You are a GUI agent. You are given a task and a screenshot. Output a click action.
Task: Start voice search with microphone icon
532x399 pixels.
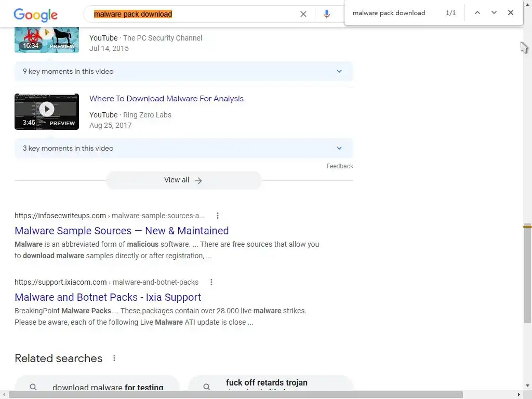(x=327, y=14)
